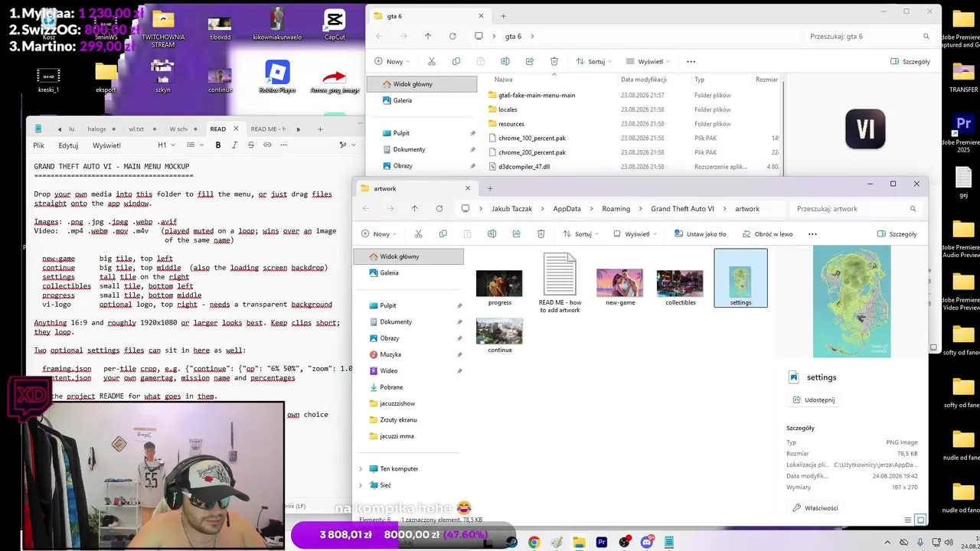Delete the selected file in artwork window

pos(541,233)
